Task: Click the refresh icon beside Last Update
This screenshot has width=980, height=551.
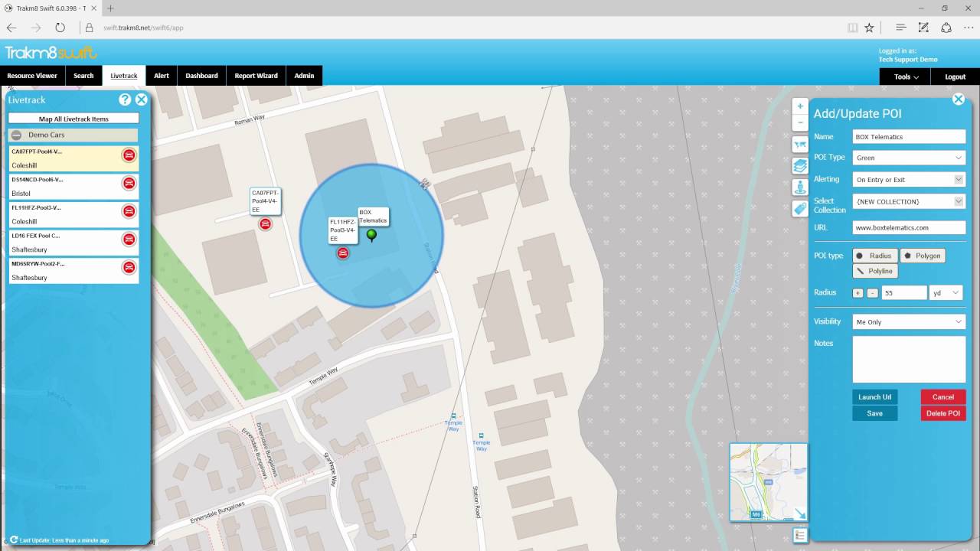Action: click(x=14, y=540)
